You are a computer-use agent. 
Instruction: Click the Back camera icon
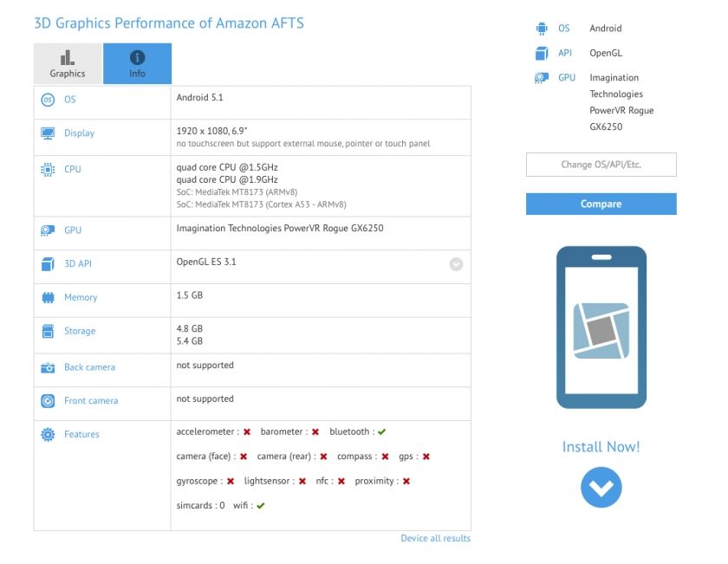48,367
